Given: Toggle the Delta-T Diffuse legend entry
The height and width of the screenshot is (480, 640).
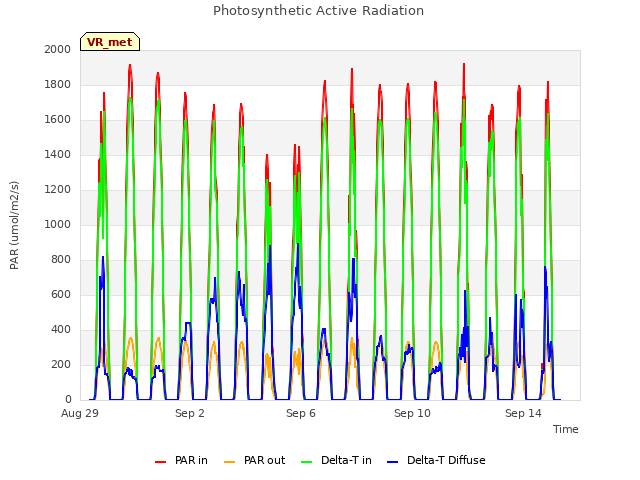Looking at the screenshot, I should click(436, 460).
